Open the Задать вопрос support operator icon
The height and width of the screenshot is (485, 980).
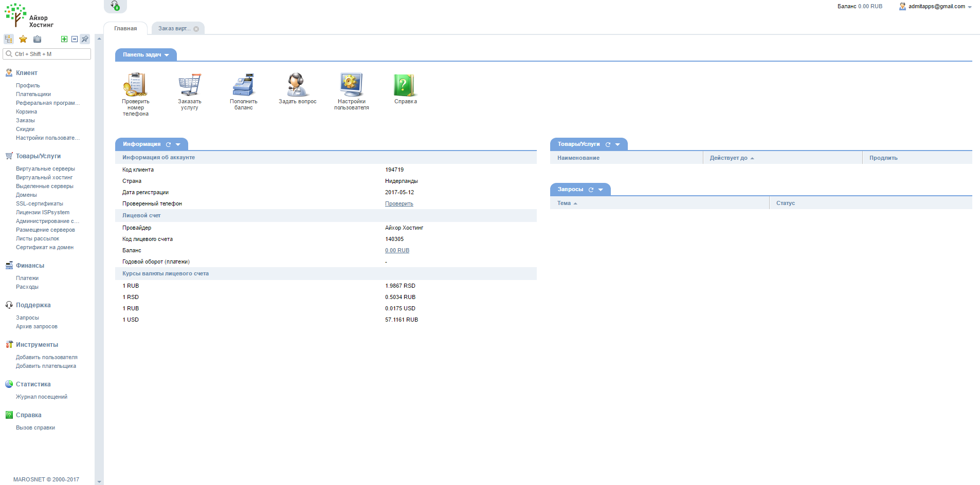pyautogui.click(x=297, y=85)
